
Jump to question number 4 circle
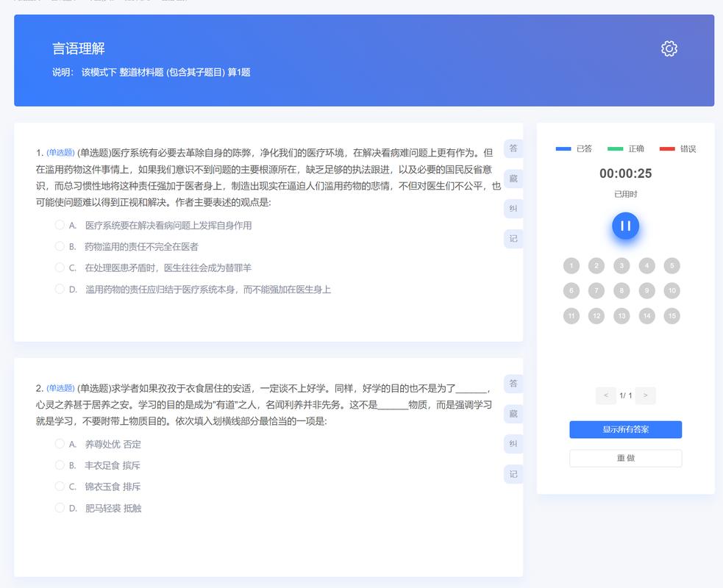[x=647, y=265]
